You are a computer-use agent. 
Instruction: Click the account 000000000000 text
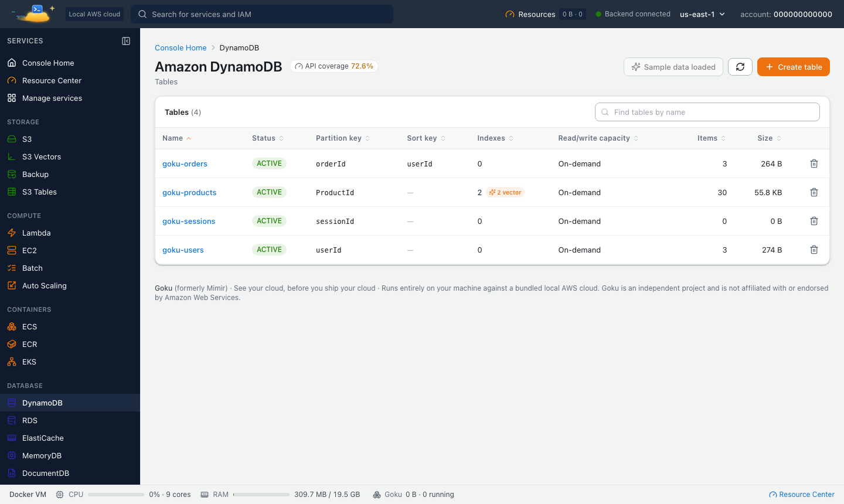click(x=786, y=14)
